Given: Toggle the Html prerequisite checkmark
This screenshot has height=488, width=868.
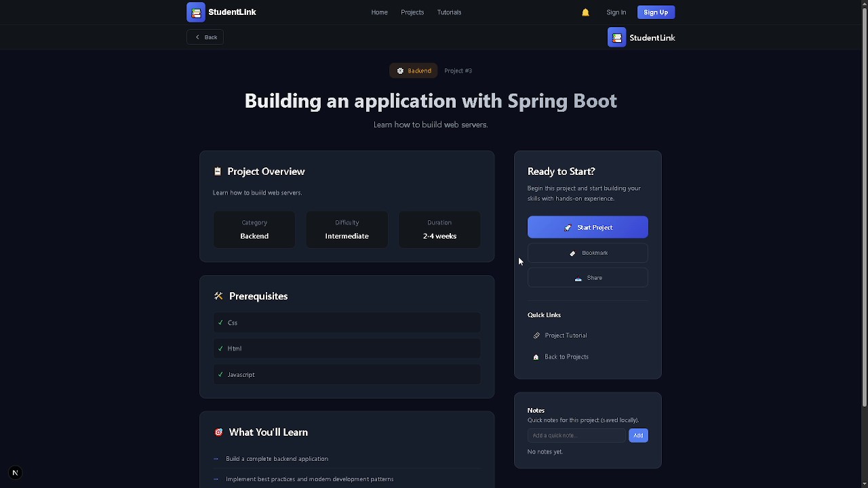Looking at the screenshot, I should (220, 348).
